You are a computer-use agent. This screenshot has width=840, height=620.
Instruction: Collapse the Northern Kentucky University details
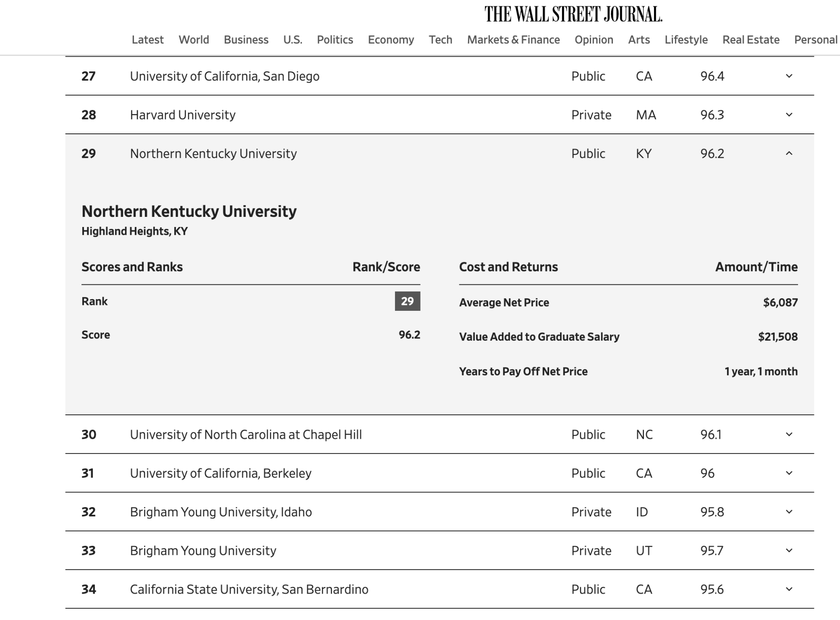click(789, 154)
